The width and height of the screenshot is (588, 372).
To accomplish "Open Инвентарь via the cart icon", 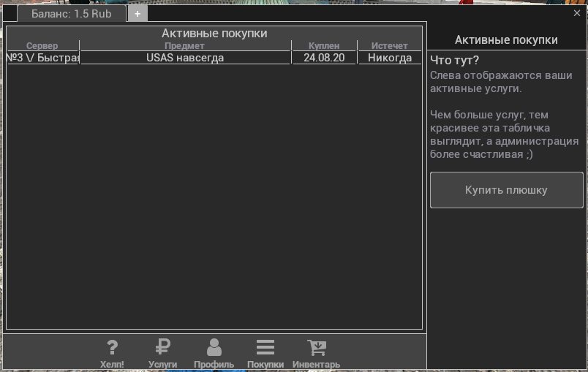I will pyautogui.click(x=316, y=348).
